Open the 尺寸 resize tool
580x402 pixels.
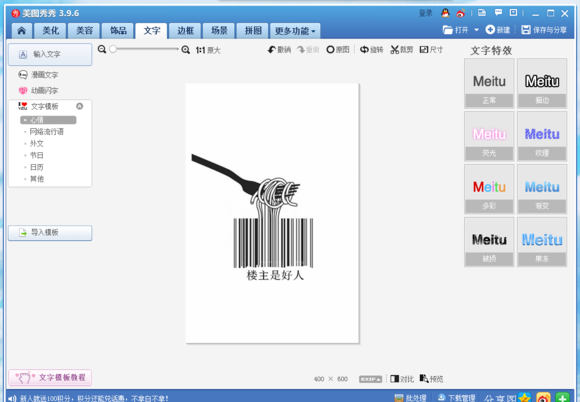(x=431, y=50)
